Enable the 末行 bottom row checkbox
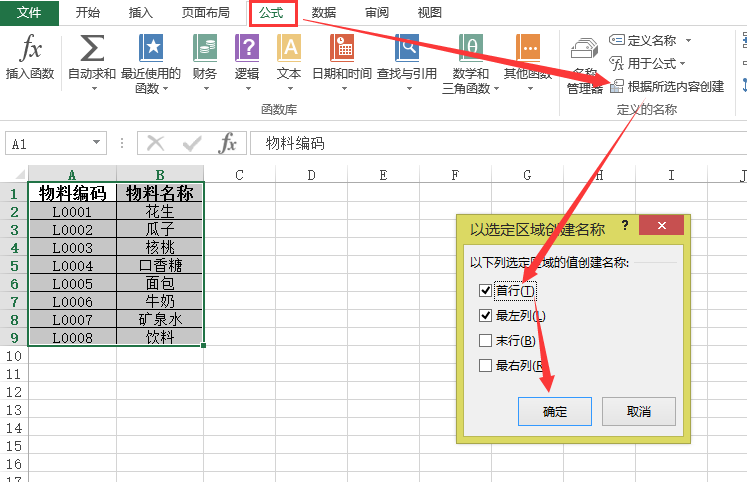The image size is (747, 482). click(x=486, y=341)
